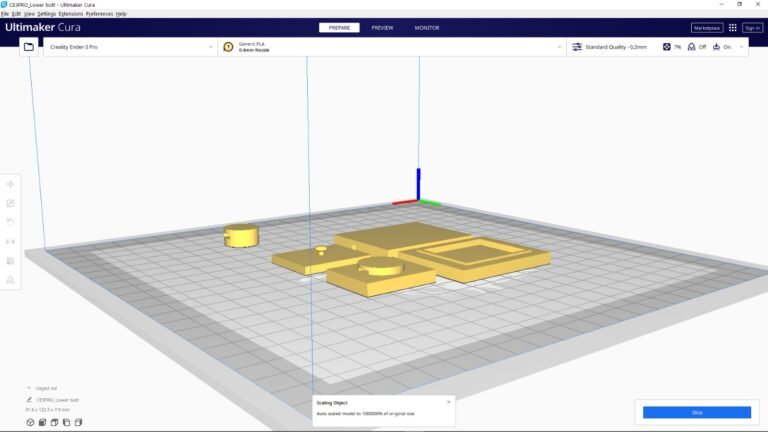
Task: Switch to left side view cube icon
Action: [66, 422]
